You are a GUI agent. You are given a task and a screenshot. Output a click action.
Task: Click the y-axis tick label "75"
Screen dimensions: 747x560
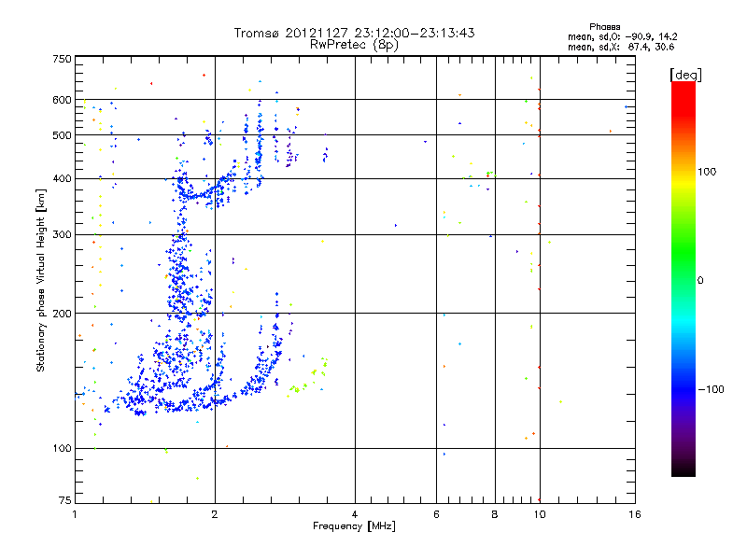click(65, 500)
